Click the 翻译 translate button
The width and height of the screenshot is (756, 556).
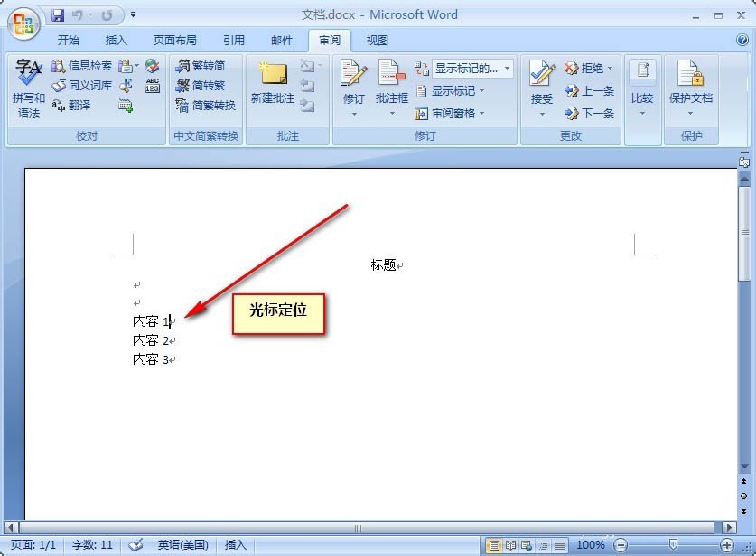tap(70, 105)
